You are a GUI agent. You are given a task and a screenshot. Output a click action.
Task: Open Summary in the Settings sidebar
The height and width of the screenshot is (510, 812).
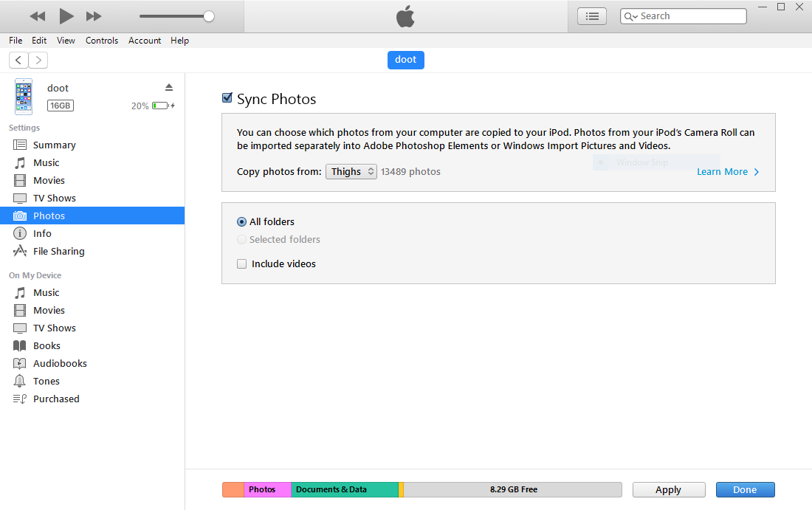click(x=54, y=145)
